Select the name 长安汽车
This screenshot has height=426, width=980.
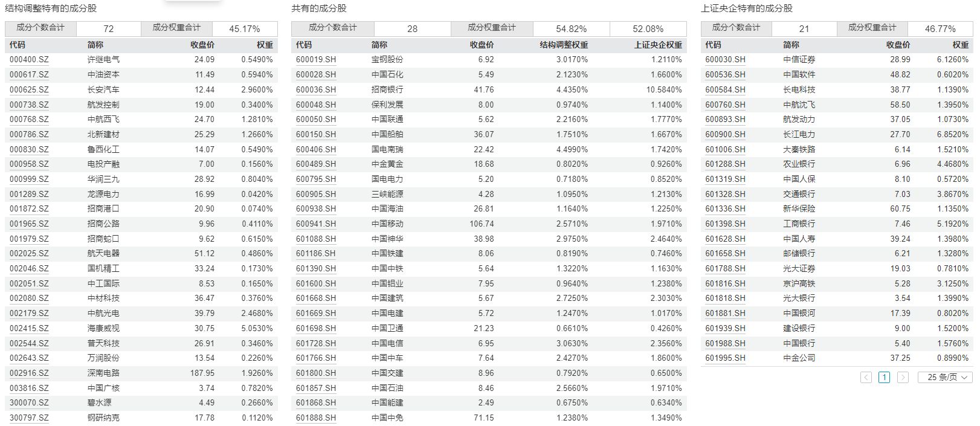point(103,89)
